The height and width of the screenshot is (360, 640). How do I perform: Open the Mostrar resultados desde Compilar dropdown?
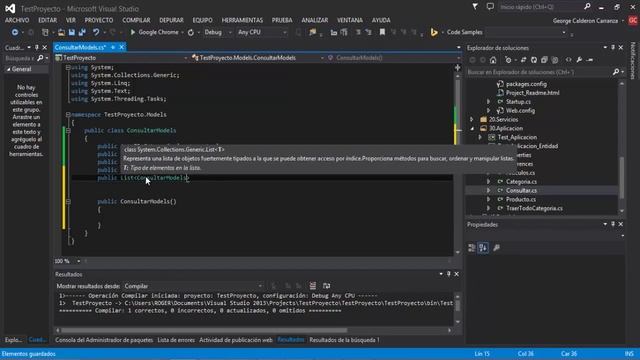pos(260,286)
